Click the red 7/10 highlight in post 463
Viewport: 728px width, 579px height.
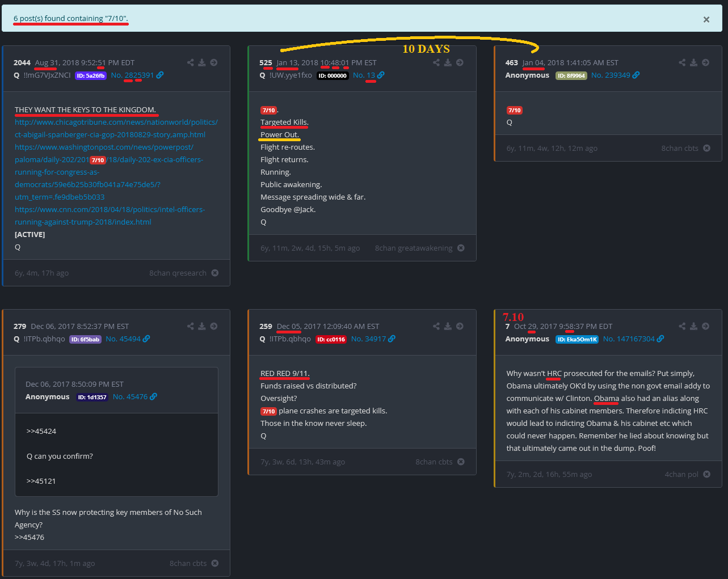coord(514,111)
